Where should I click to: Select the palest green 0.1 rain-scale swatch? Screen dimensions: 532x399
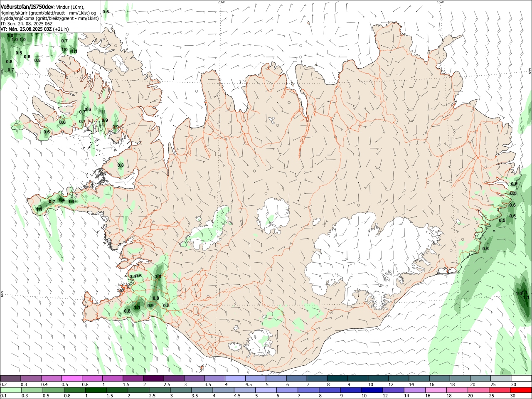coord(11,390)
